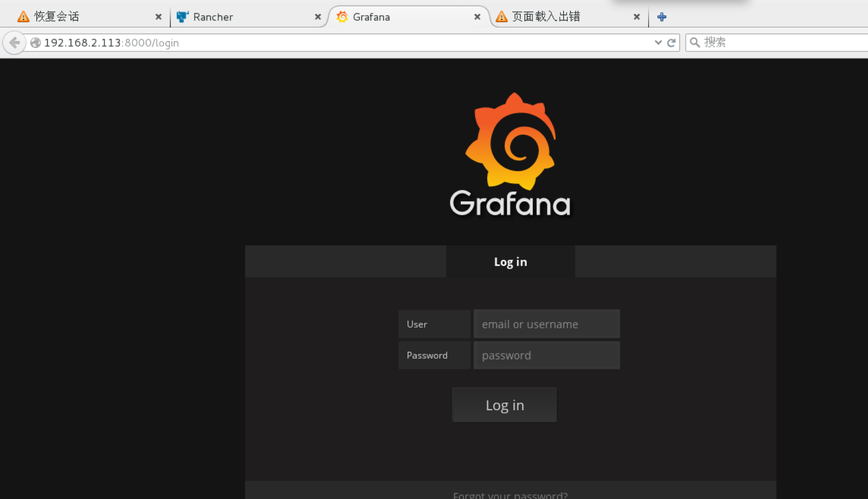This screenshot has height=499, width=868.
Task: Focus the password input field
Action: [546, 355]
